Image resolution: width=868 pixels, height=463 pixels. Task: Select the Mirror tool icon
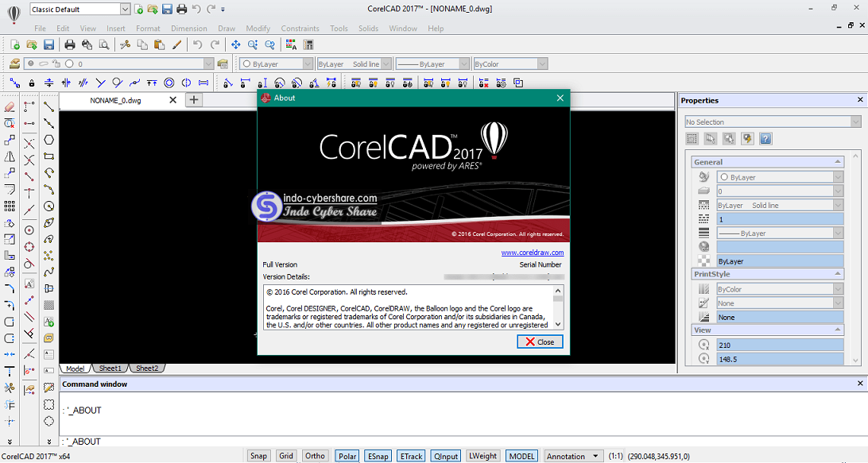click(10, 156)
